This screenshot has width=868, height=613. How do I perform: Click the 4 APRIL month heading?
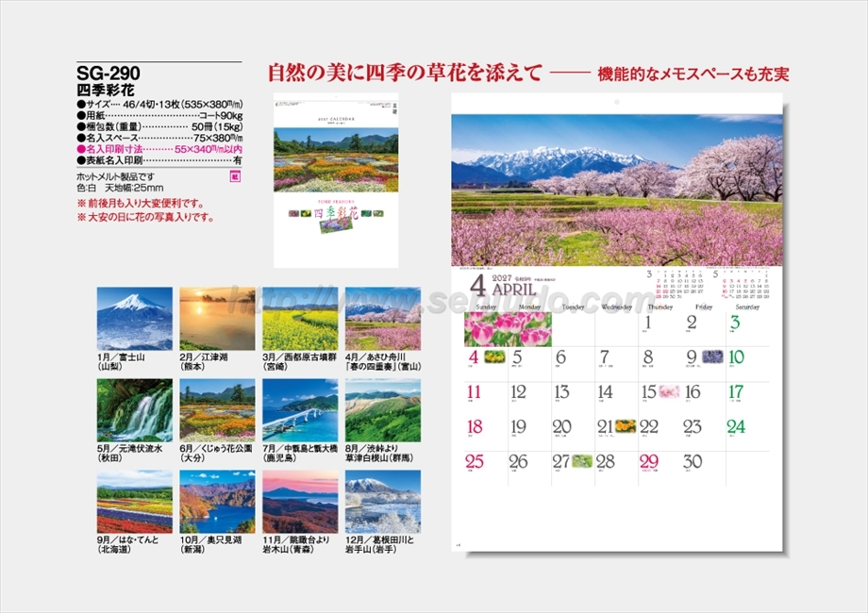click(503, 286)
